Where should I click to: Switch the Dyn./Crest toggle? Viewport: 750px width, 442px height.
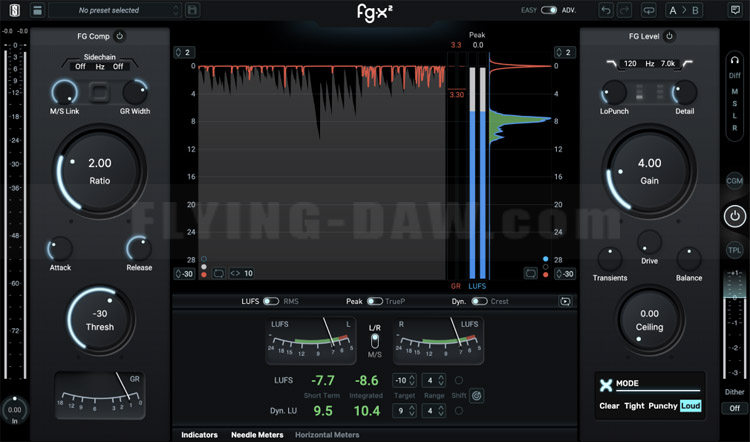479,301
